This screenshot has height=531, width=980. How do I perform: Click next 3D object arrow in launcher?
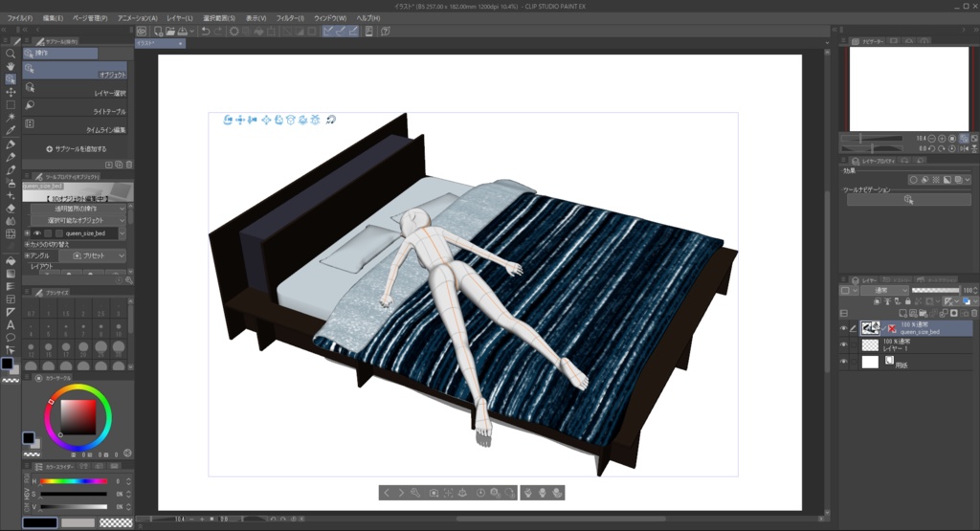coord(401,493)
